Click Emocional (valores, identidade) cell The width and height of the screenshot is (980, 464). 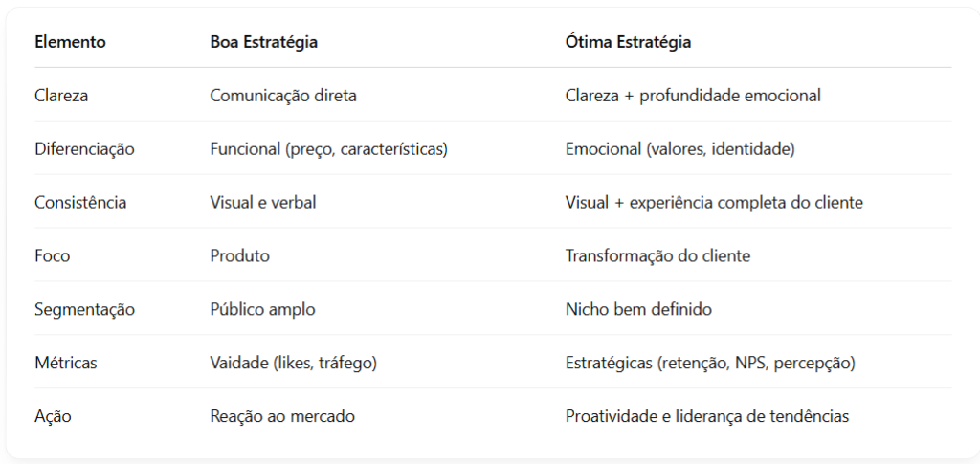pos(680,149)
